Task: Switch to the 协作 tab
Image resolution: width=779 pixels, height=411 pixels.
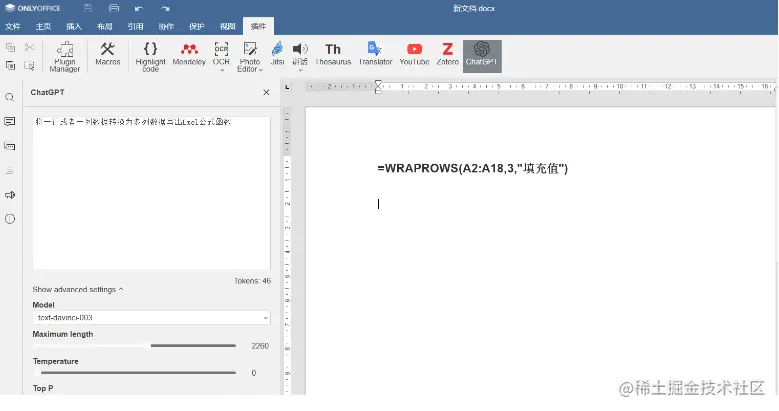Action: [x=166, y=26]
